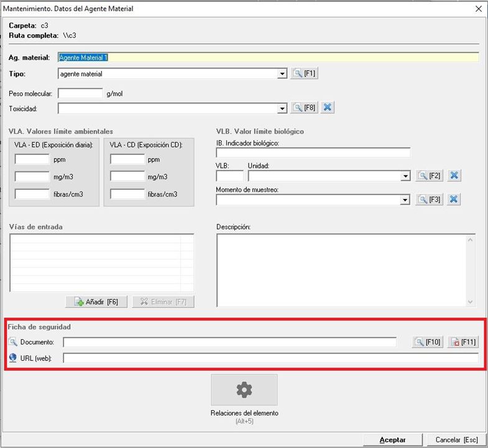
Task: Click the Peso molecular input field
Action: pos(80,93)
